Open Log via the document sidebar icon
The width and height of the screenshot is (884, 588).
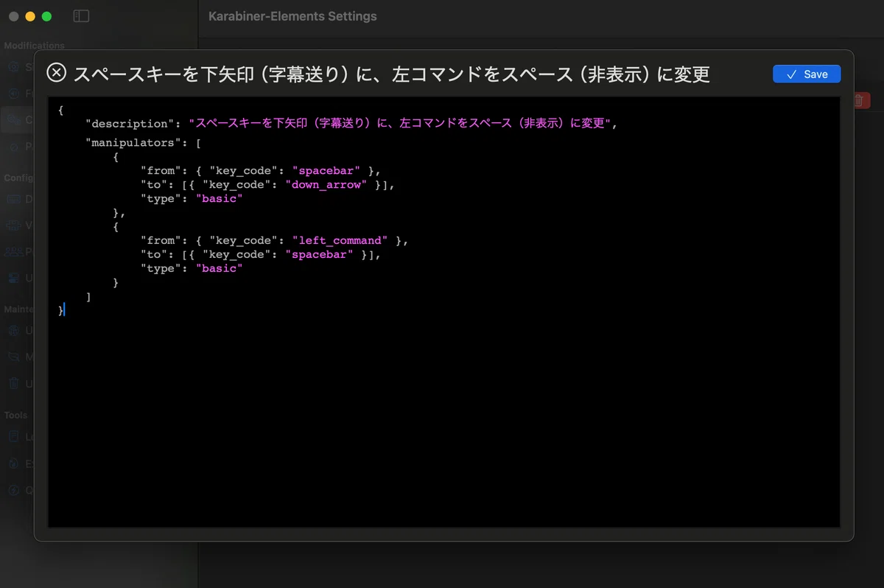click(14, 436)
